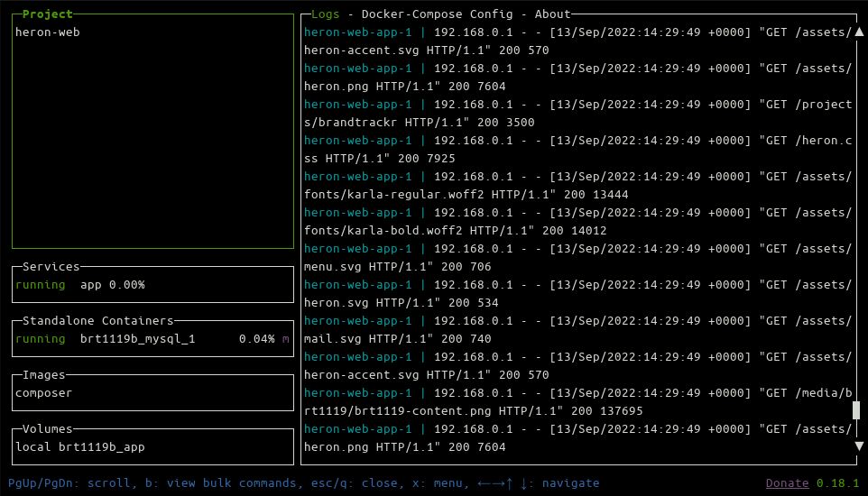Screen dimensions: 868x496
Task: Switch to the Docker-Compose Config tab
Action: [x=438, y=14]
